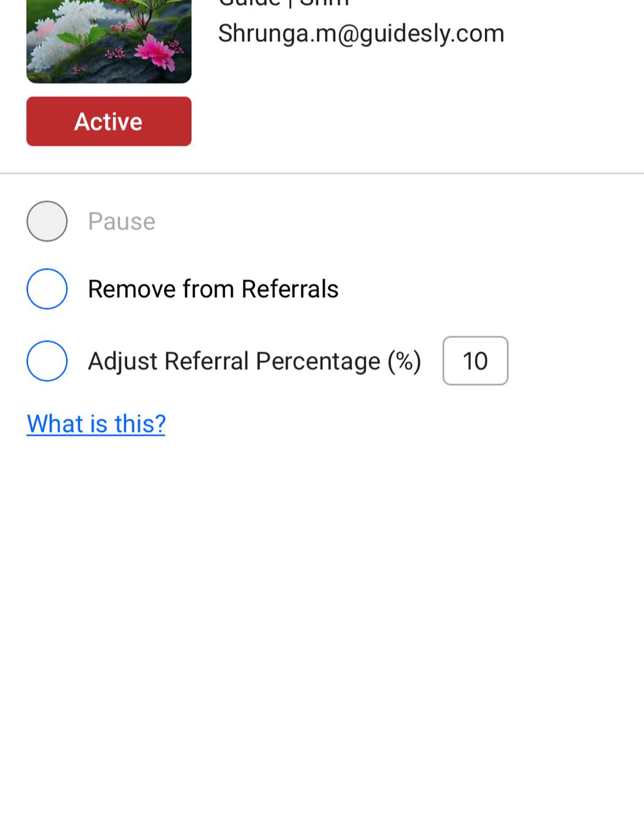The image size is (644, 837).
Task: Focus the referral percentage input box
Action: [475, 361]
